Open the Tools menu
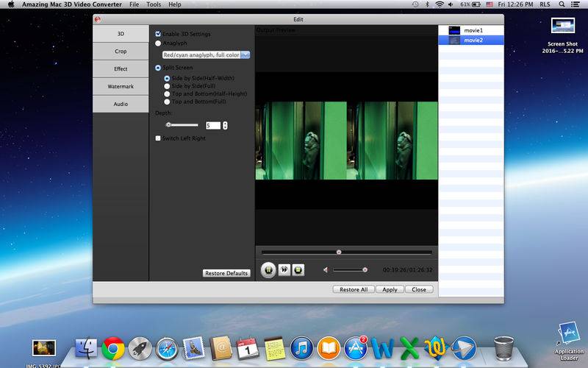Image resolution: width=588 pixels, height=368 pixels. tap(154, 4)
